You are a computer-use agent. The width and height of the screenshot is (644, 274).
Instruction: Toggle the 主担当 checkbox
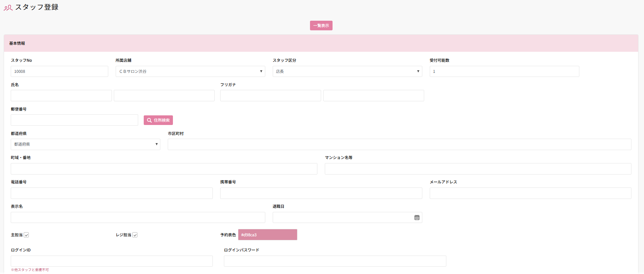coord(27,235)
